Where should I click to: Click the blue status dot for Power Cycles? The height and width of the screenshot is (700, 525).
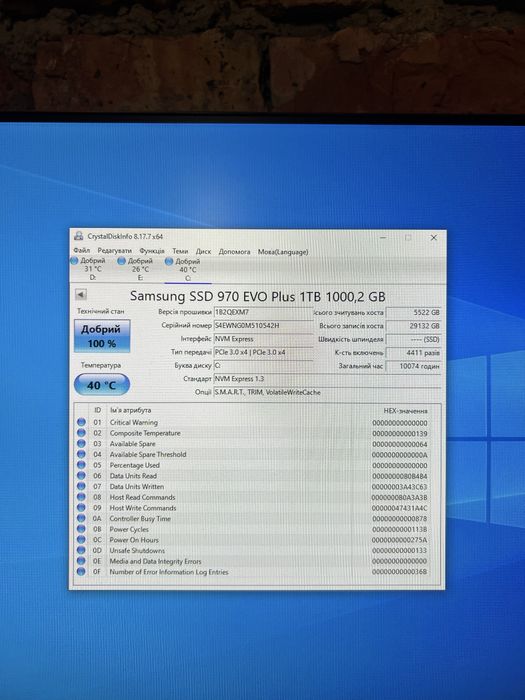point(81,529)
